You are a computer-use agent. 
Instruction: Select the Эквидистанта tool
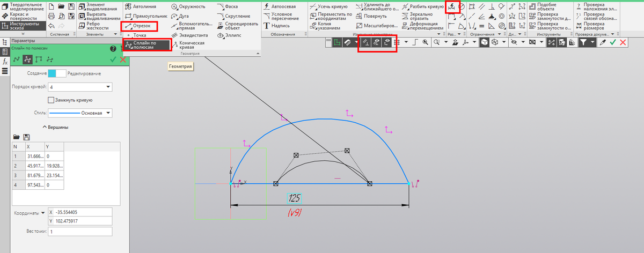coord(189,35)
